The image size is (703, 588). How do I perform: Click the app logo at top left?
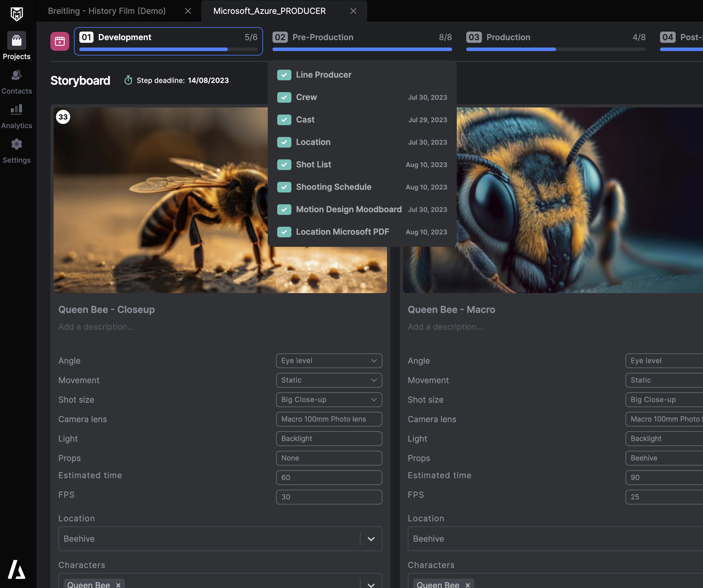(x=17, y=14)
